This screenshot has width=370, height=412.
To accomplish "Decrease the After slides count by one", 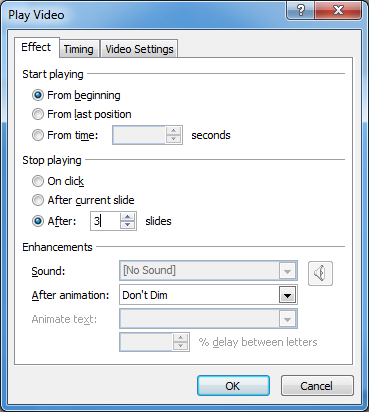I will click(x=127, y=225).
